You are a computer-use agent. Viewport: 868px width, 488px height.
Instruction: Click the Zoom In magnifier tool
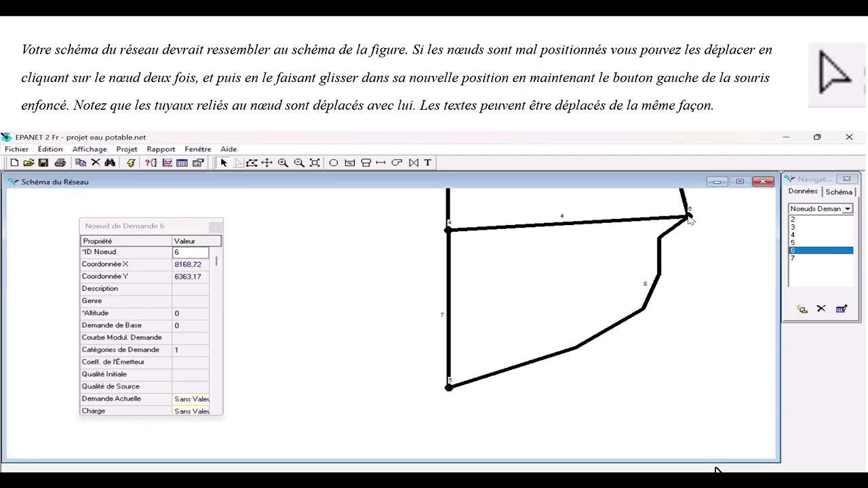283,163
